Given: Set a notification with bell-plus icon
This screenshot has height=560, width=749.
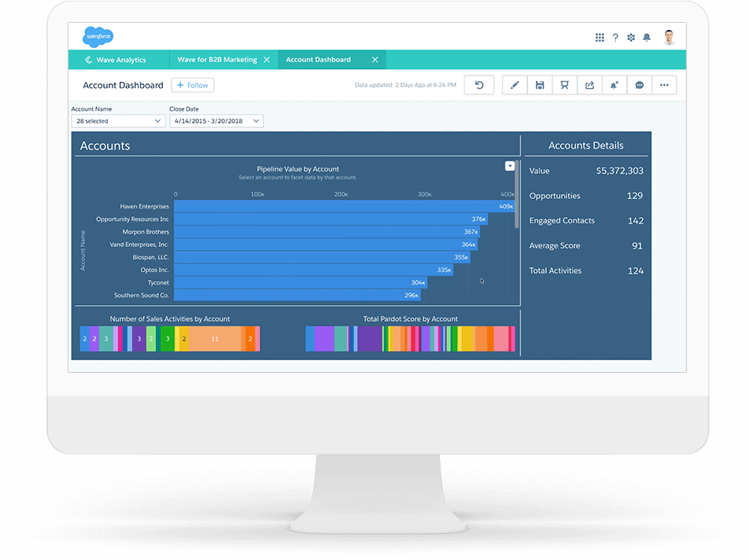Looking at the screenshot, I should [x=614, y=85].
